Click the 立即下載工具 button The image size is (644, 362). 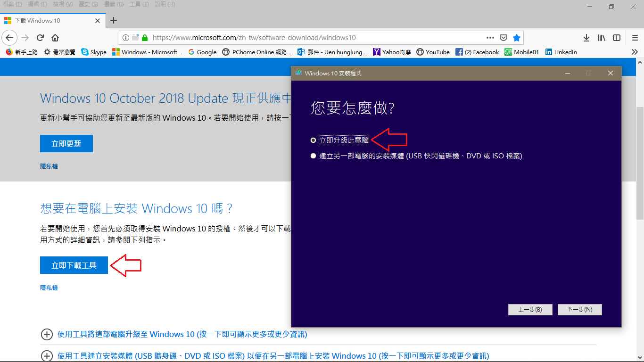coord(74,265)
